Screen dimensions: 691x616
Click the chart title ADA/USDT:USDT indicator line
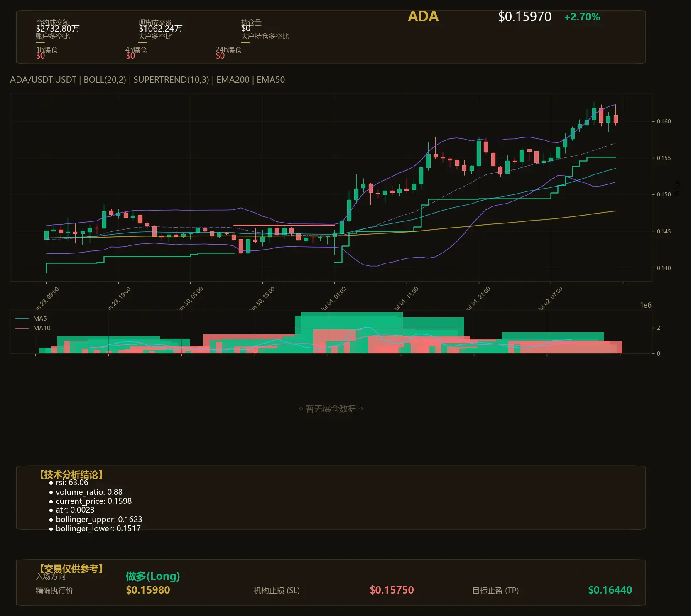(x=147, y=80)
